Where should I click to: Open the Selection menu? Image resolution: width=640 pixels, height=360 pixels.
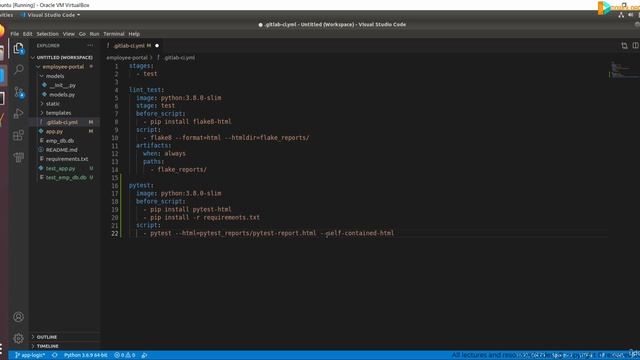coord(47,34)
